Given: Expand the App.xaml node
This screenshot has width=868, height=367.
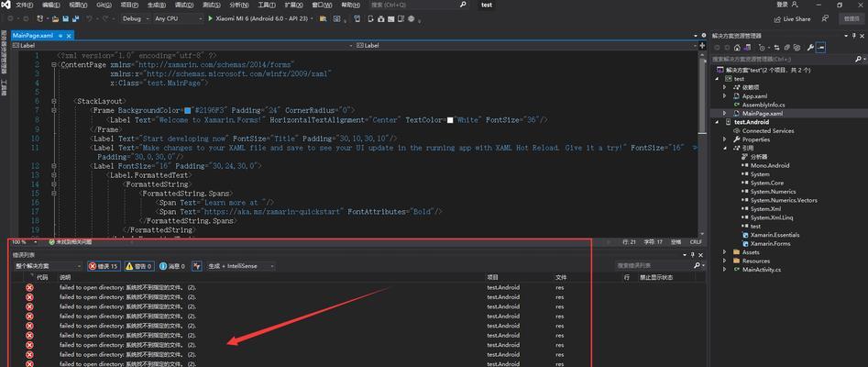Looking at the screenshot, I should (725, 96).
